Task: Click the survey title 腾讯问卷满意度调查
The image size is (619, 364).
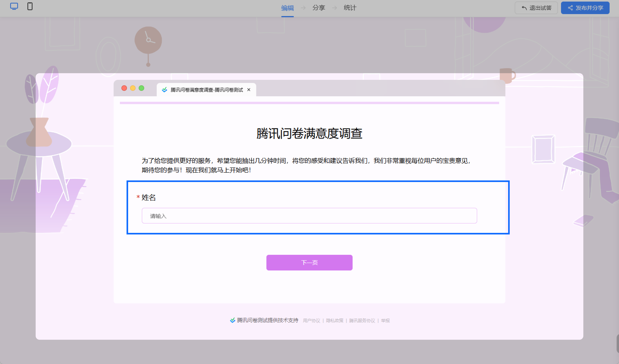Action: click(309, 133)
